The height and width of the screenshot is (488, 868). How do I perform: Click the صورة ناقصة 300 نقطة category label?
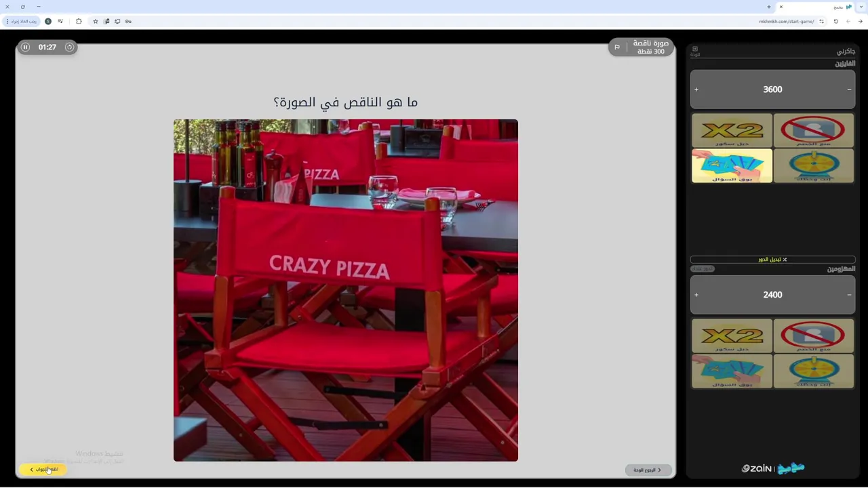click(650, 47)
